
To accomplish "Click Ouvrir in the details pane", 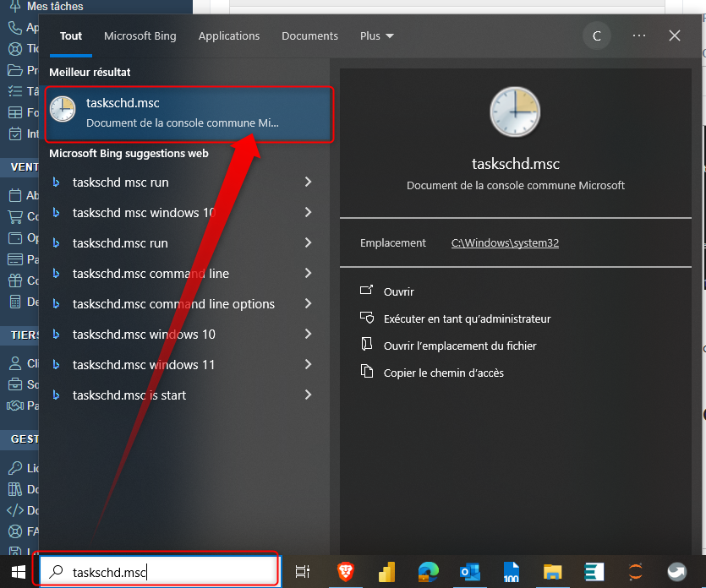I will coord(398,291).
